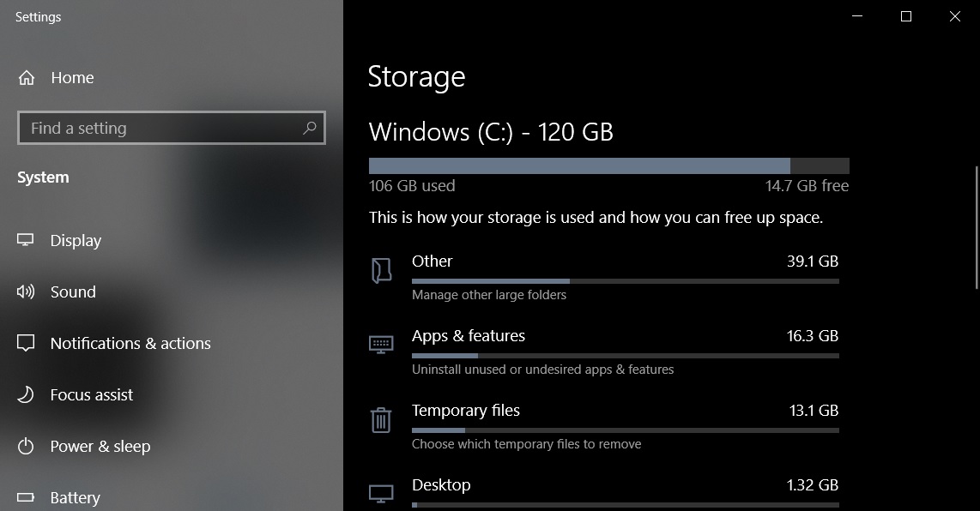This screenshot has height=511, width=980.
Task: Click the Windows (C:) storage usage bar
Action: point(608,165)
